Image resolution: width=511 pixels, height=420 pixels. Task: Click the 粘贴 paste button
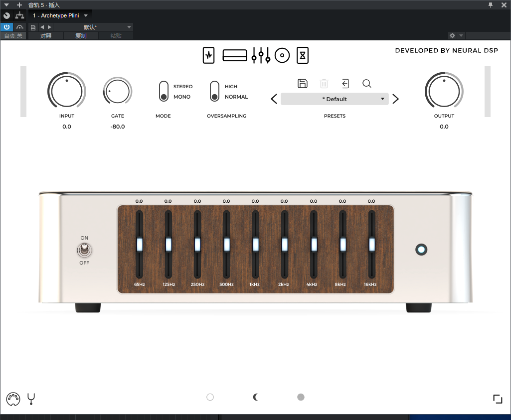click(116, 36)
